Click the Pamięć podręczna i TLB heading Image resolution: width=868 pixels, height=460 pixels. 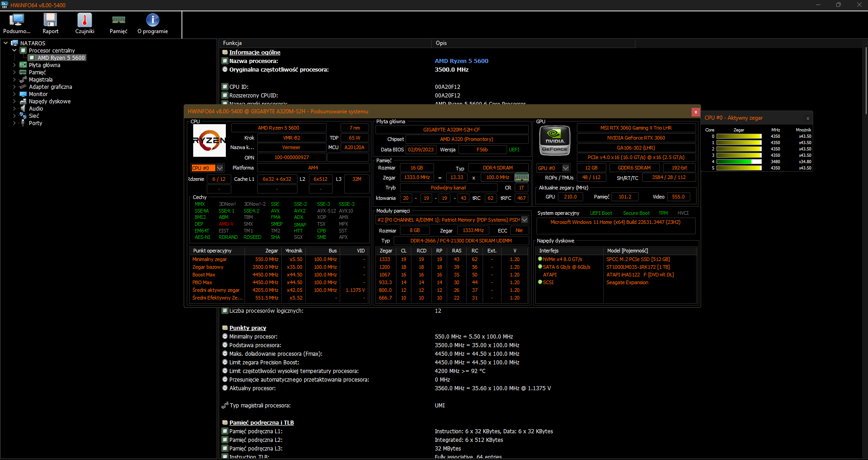click(262, 422)
